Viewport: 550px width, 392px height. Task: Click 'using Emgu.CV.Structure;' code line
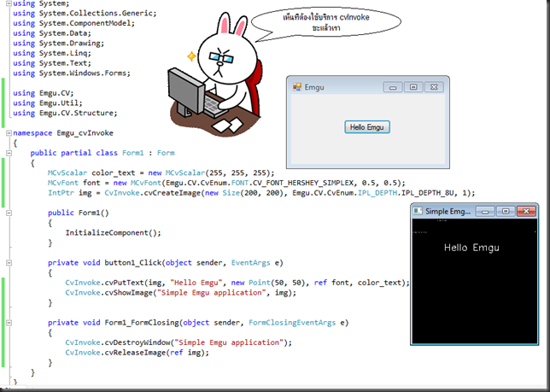65,114
